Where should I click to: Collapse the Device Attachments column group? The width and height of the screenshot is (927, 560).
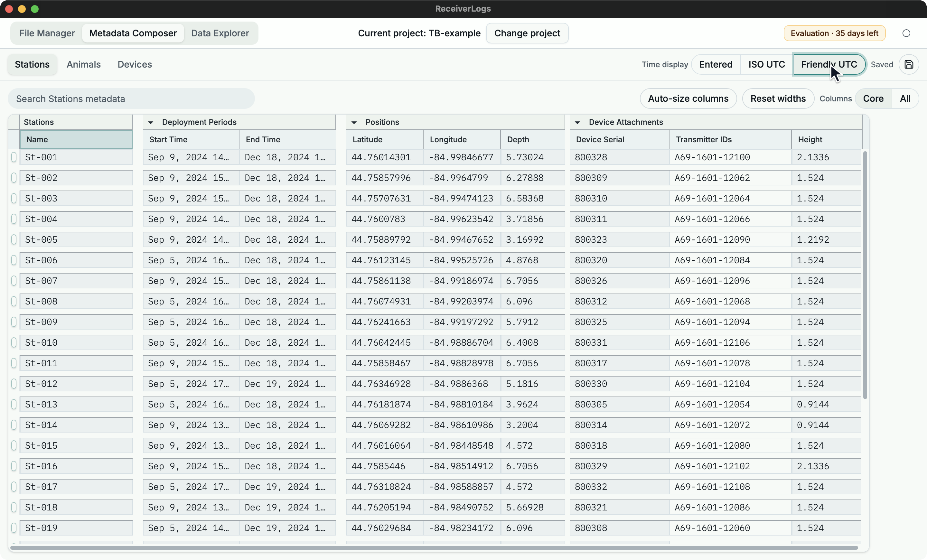click(x=577, y=122)
